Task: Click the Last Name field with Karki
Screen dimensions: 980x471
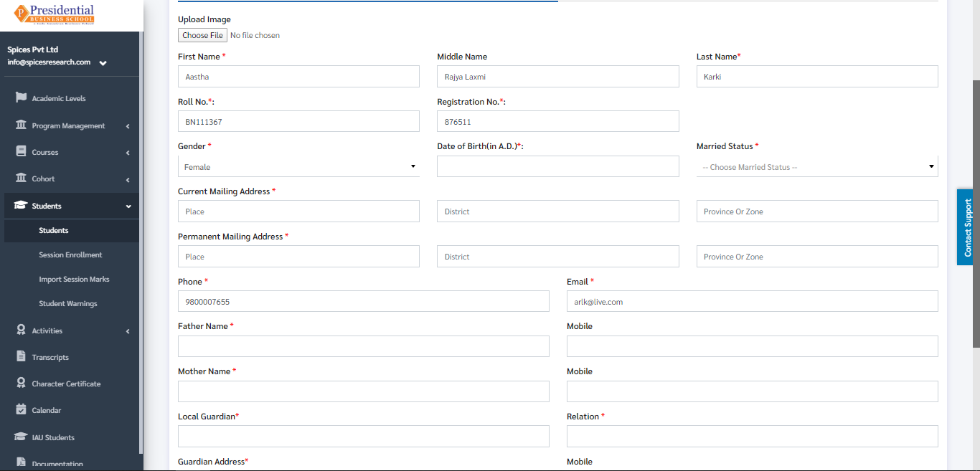Action: [x=817, y=76]
